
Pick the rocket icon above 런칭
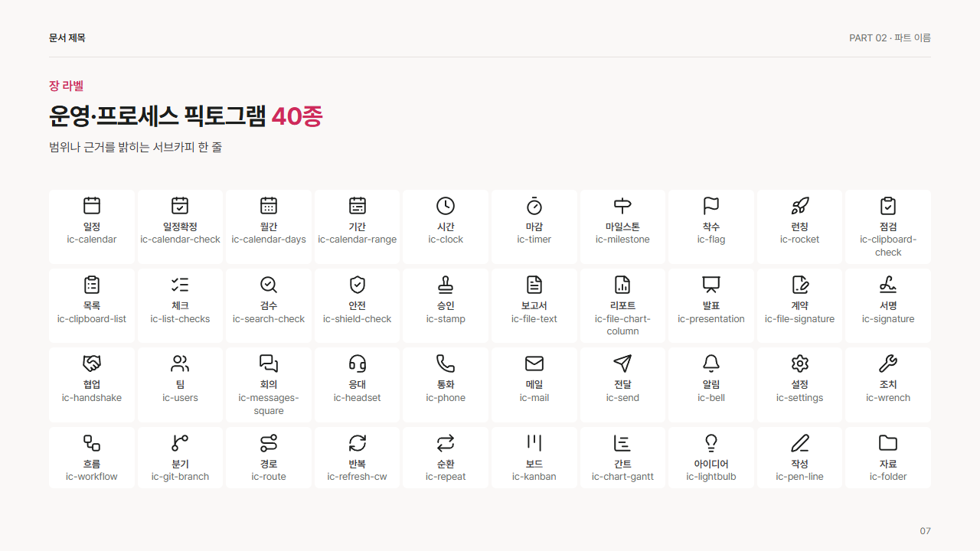click(800, 206)
